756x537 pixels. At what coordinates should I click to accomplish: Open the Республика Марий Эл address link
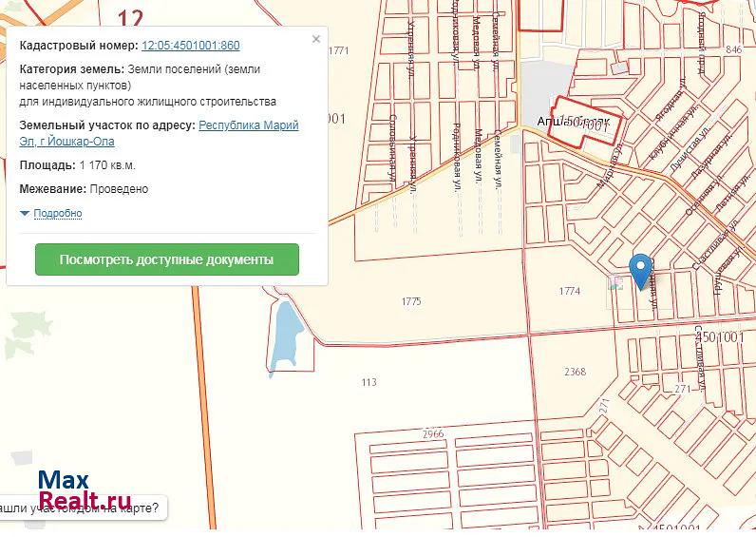[x=248, y=125]
